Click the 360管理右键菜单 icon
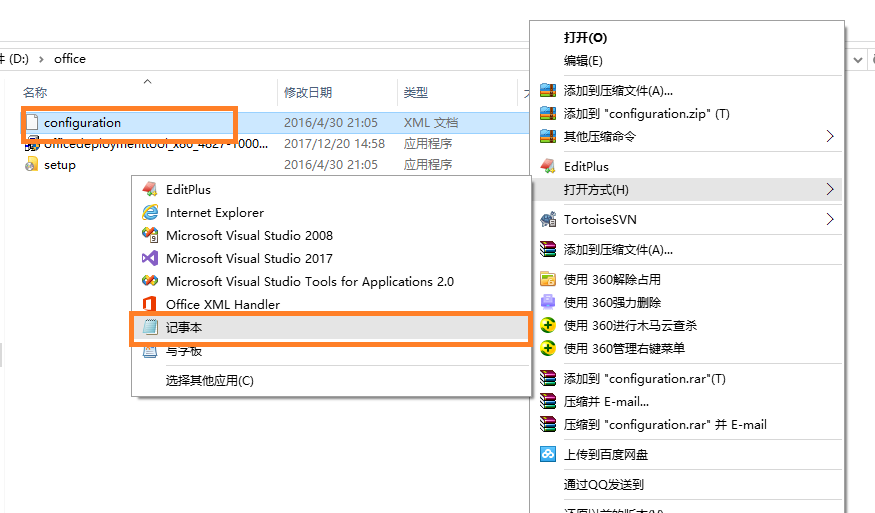The image size is (875, 513). tap(548, 348)
